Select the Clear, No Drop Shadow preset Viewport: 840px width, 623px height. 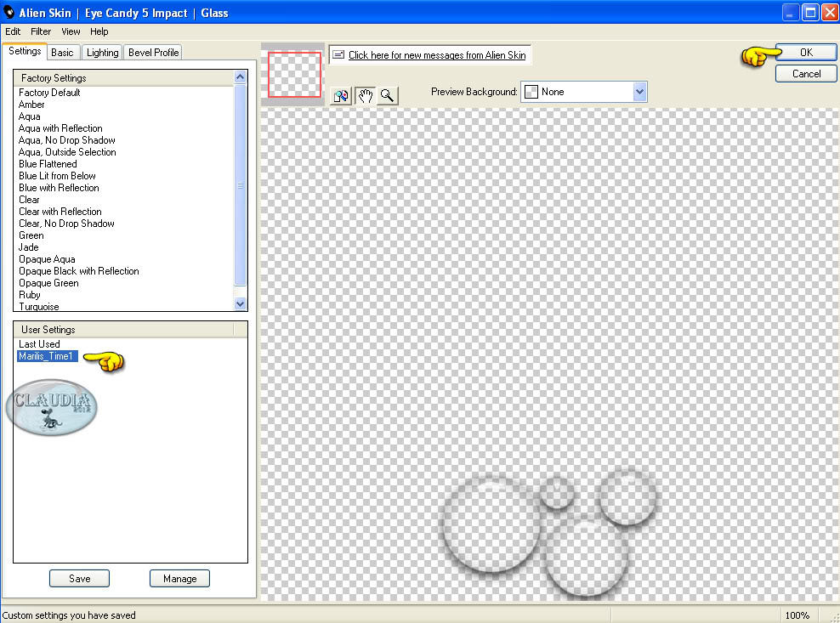[66, 224]
